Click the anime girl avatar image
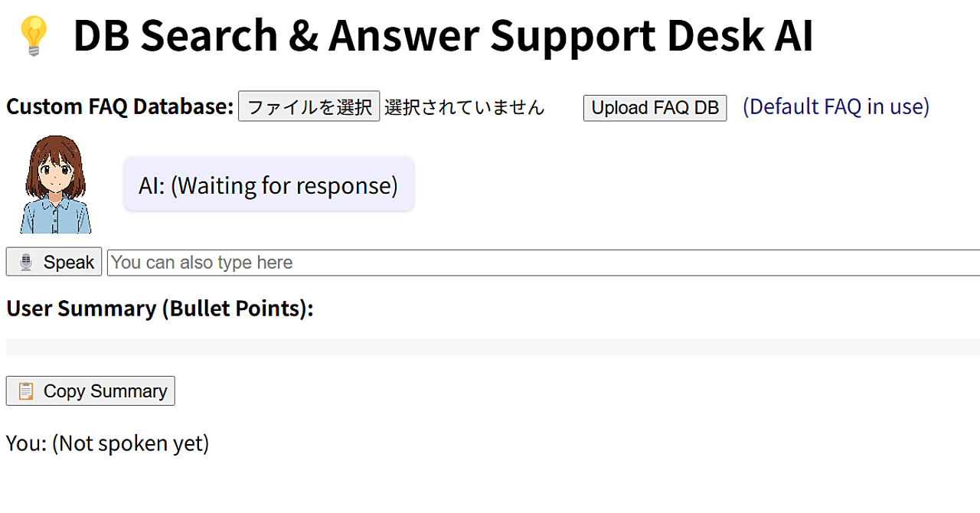 pyautogui.click(x=55, y=185)
